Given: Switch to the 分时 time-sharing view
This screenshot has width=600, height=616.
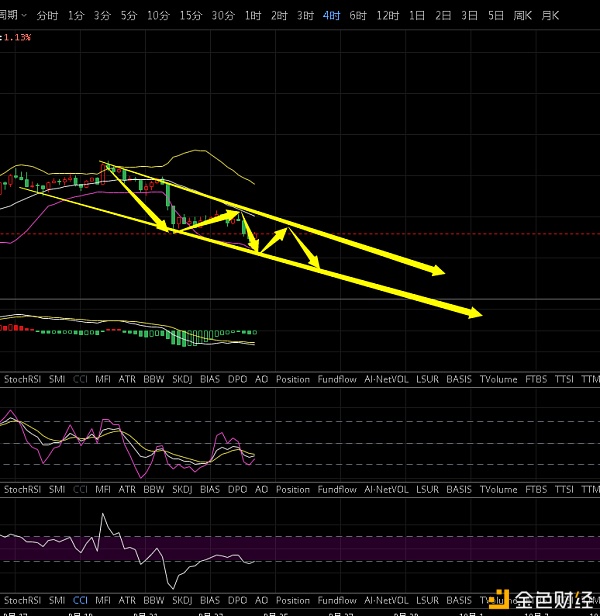Looking at the screenshot, I should pyautogui.click(x=47, y=16).
